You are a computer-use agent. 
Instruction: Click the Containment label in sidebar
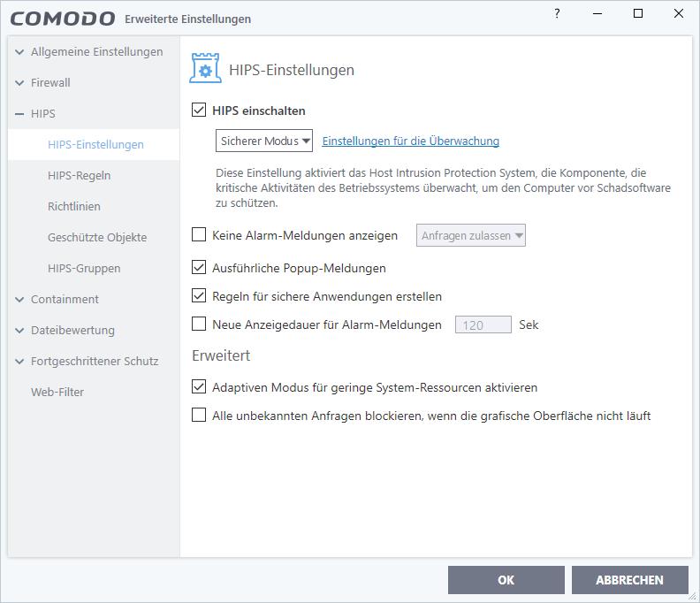[x=65, y=299]
